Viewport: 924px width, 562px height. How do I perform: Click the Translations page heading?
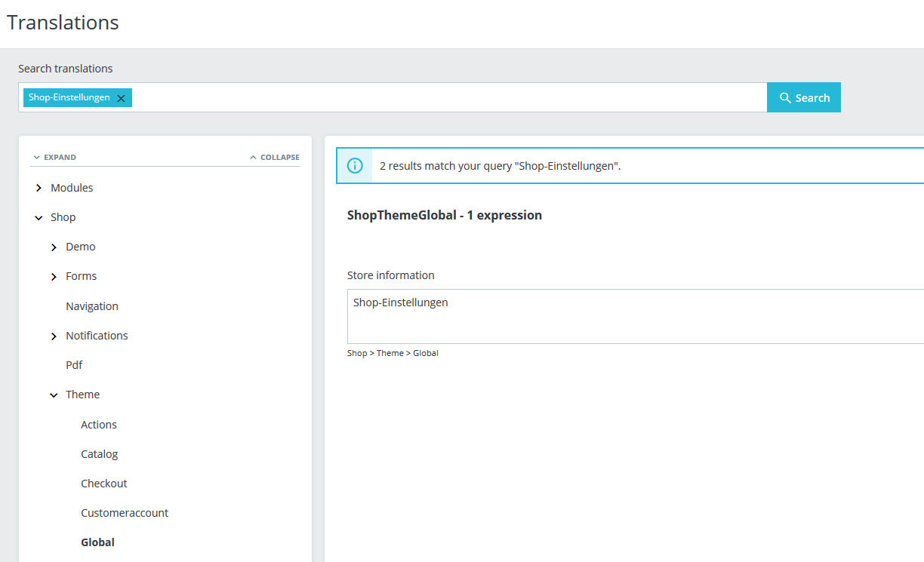63,23
